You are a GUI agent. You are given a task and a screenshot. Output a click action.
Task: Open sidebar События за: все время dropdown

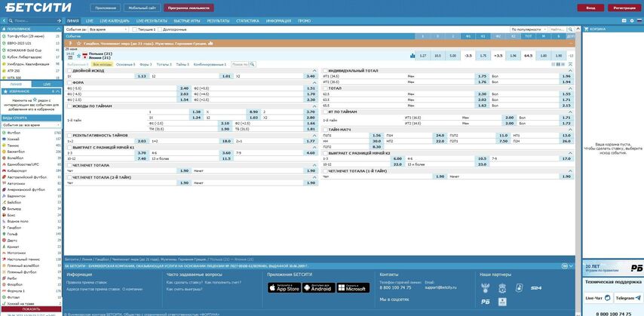pyautogui.click(x=31, y=124)
